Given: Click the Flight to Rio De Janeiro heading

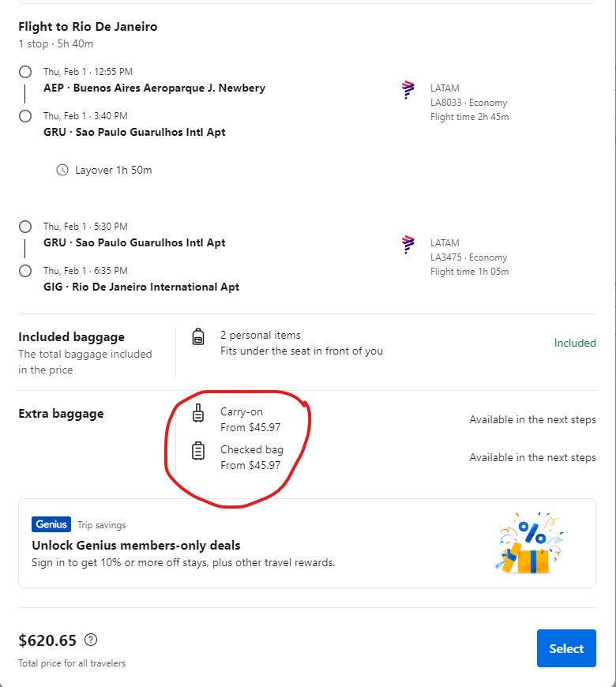Looking at the screenshot, I should [88, 27].
